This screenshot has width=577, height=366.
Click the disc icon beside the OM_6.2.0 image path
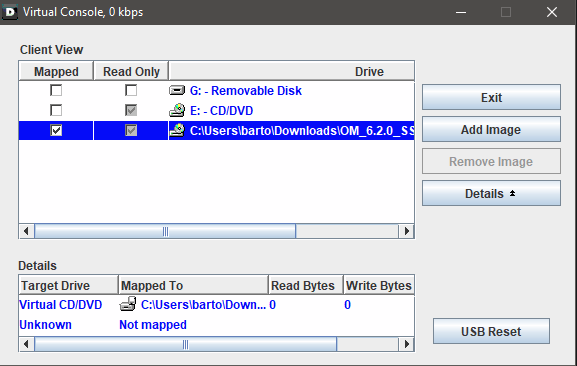tap(177, 130)
